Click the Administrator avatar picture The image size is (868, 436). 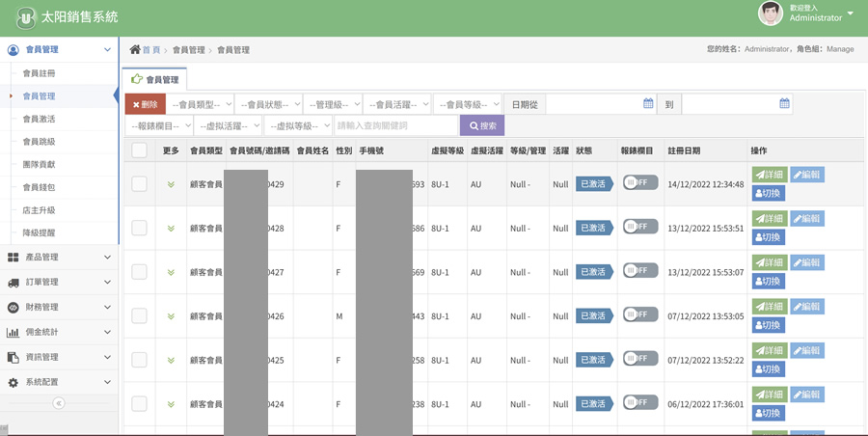[770, 14]
